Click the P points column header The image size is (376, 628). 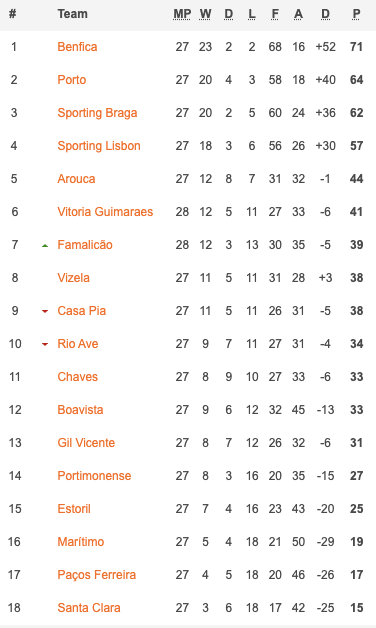[x=356, y=14]
